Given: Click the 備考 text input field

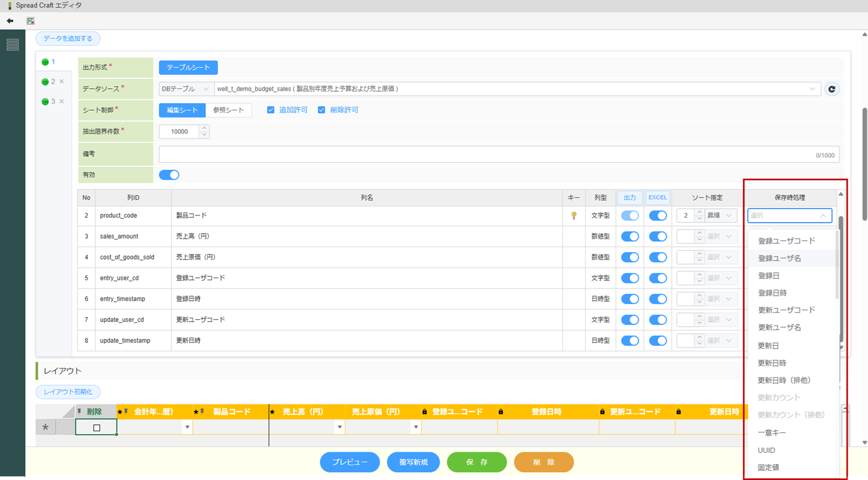Looking at the screenshot, I should click(488, 155).
